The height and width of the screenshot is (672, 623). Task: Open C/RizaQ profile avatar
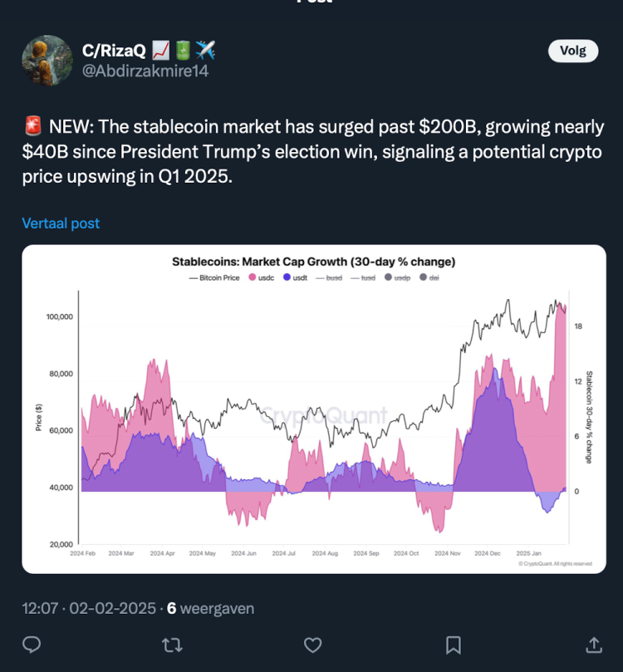pos(47,61)
